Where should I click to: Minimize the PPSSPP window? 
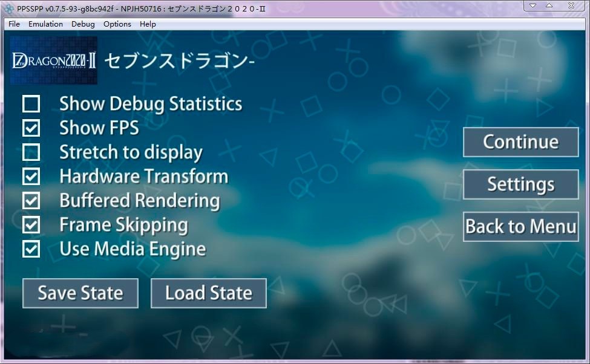pos(533,5)
